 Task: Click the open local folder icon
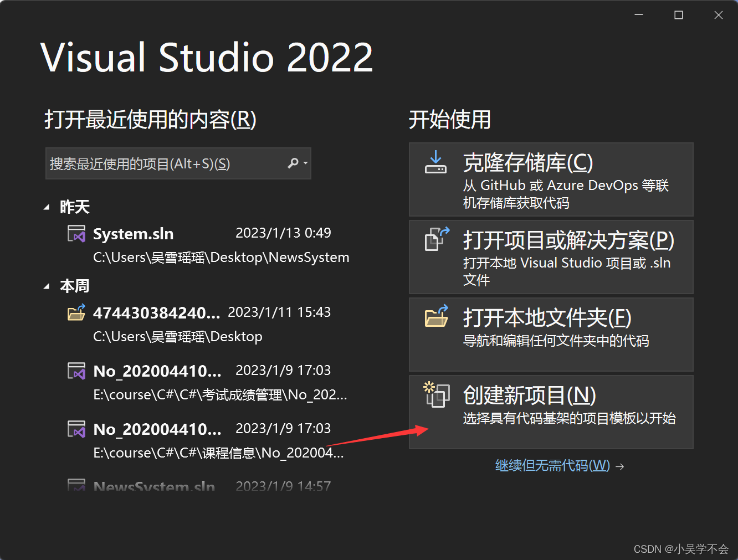437,316
